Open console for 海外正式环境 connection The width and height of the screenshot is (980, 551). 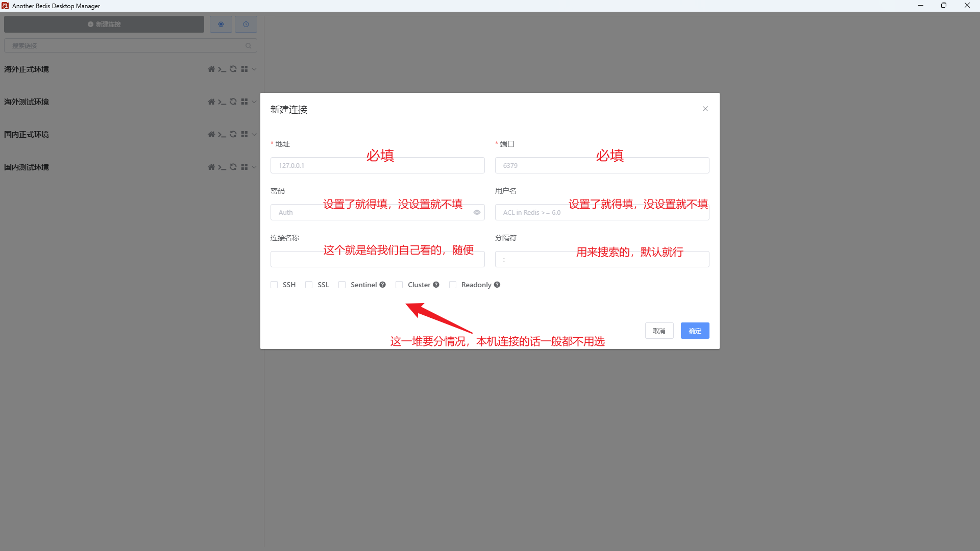point(222,69)
